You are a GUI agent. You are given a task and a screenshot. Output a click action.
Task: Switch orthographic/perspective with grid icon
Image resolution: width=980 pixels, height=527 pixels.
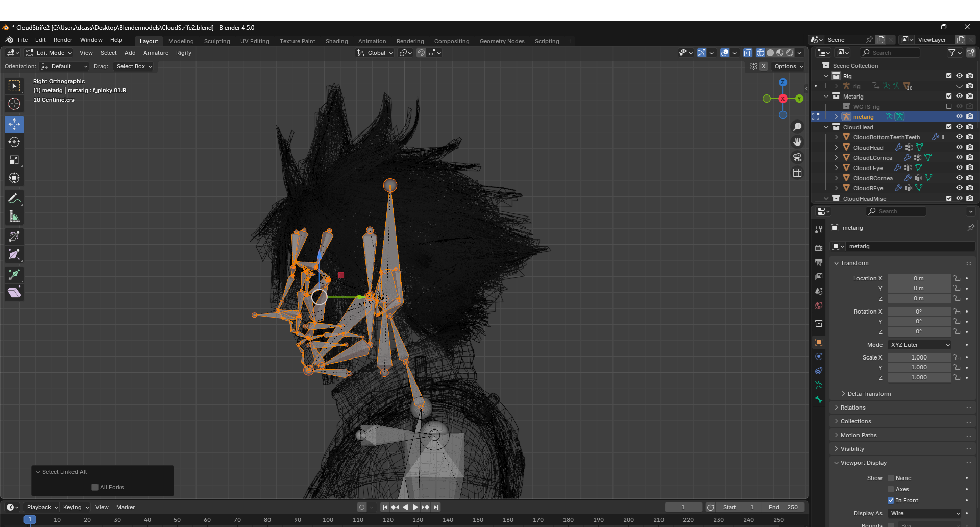point(797,173)
